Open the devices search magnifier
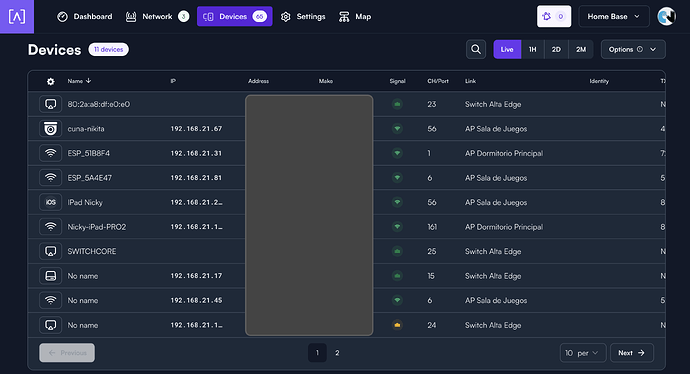690x374 pixels. (476, 49)
